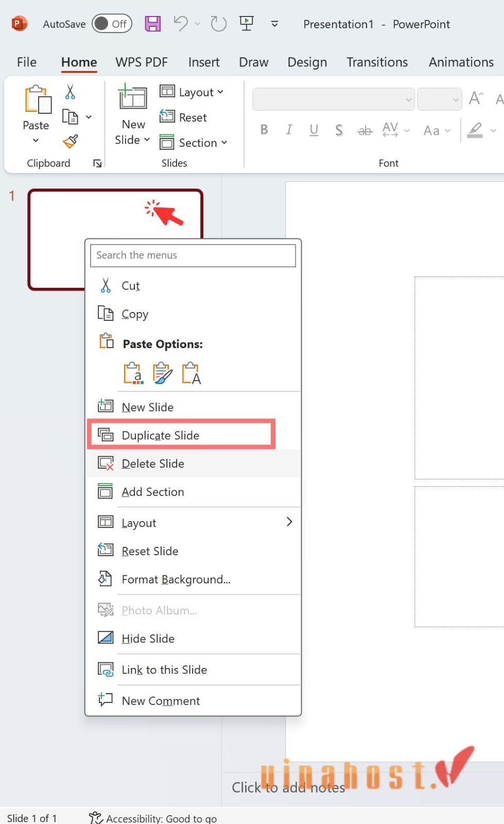The height and width of the screenshot is (824, 504).
Task: Click the Slide 1 of 1 indicator
Action: click(x=32, y=818)
